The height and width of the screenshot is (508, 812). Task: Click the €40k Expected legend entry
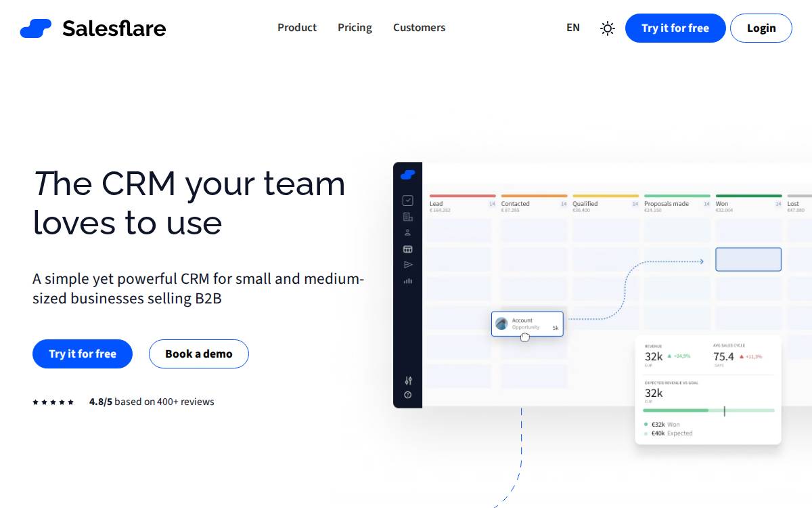click(668, 433)
